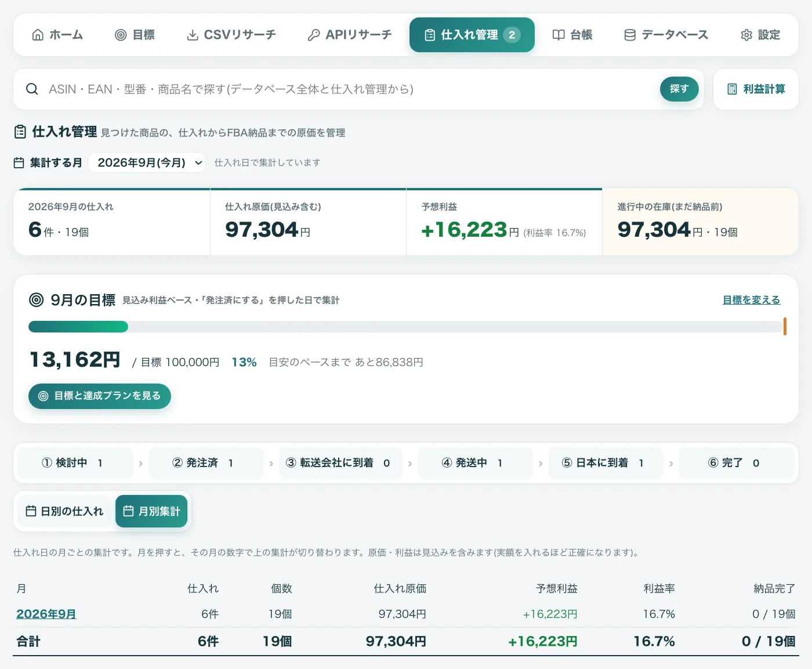Click the target icon beside 9月の目標
Viewport: 812px width, 669px height.
coord(36,300)
